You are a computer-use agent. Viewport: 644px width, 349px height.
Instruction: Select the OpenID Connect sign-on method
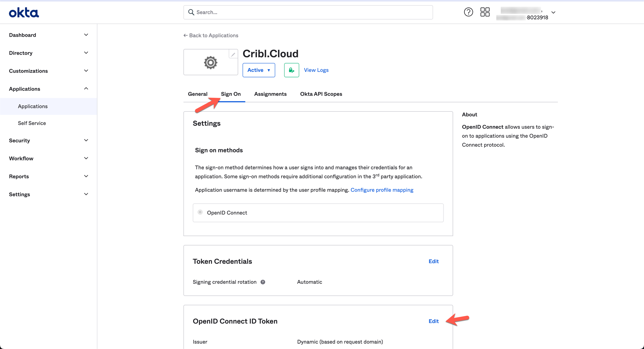pos(200,212)
